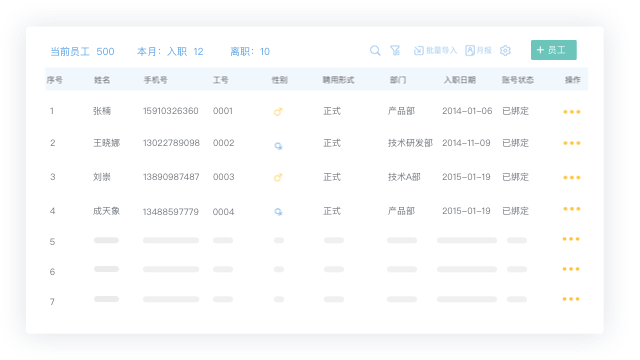Click phone number 15910326360

(171, 111)
